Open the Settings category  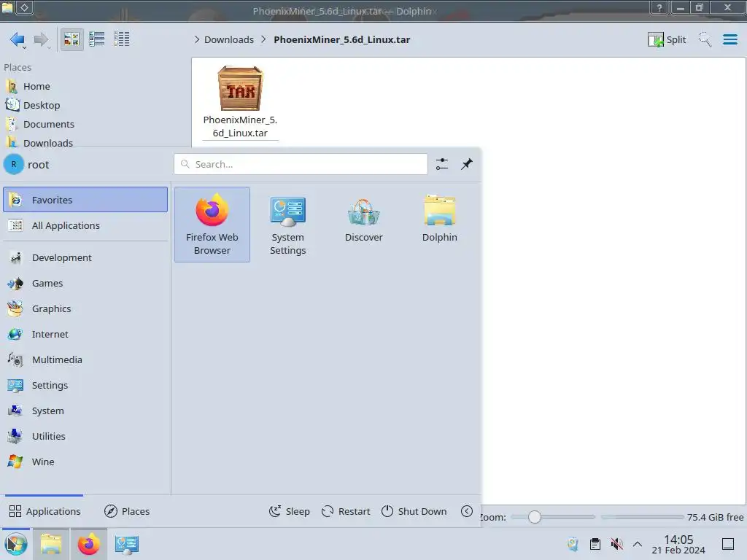85,385
